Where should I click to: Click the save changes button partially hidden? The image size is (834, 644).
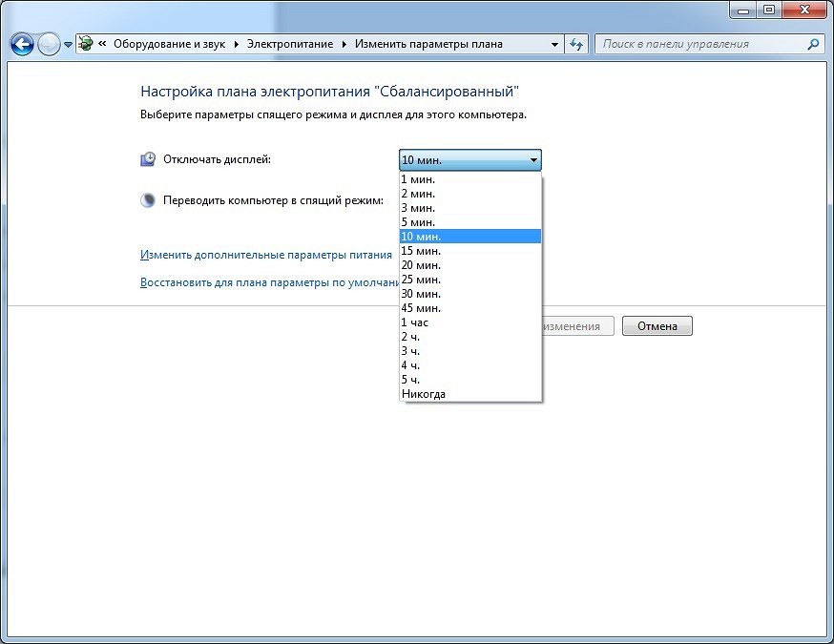[578, 326]
